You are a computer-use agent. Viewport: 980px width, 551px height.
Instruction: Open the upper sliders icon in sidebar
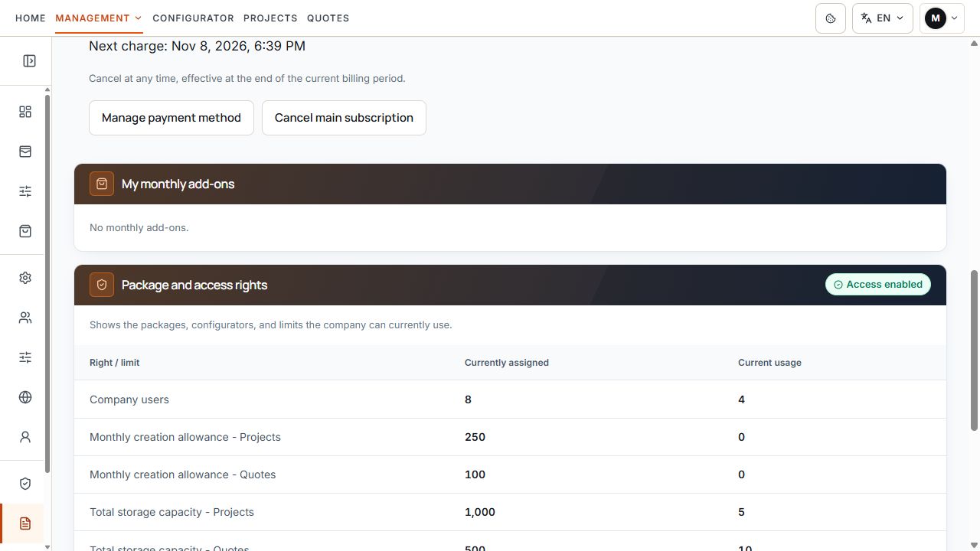[x=25, y=191]
